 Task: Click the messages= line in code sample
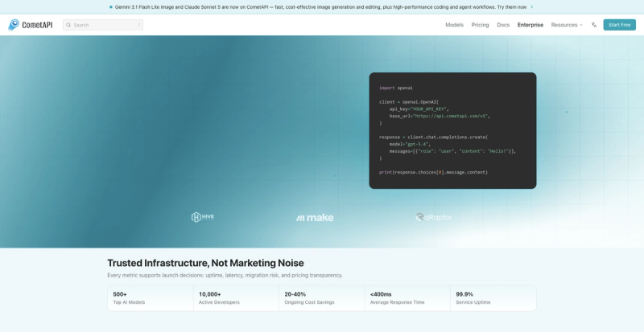[452, 151]
